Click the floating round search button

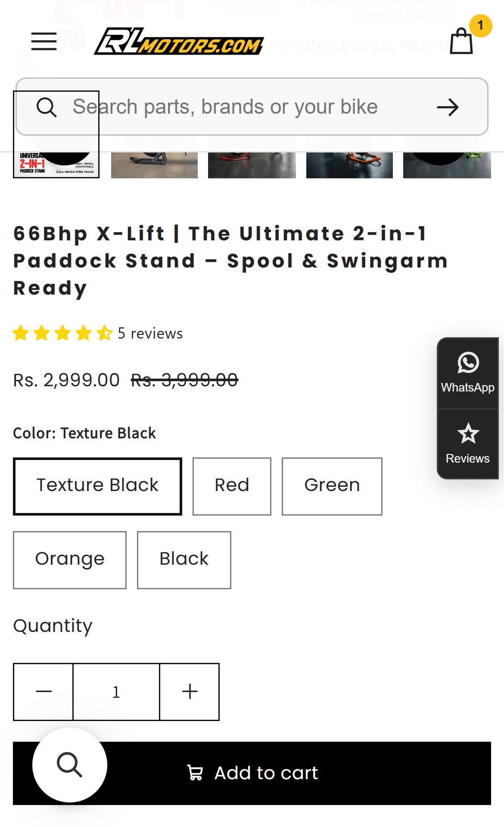(x=70, y=765)
